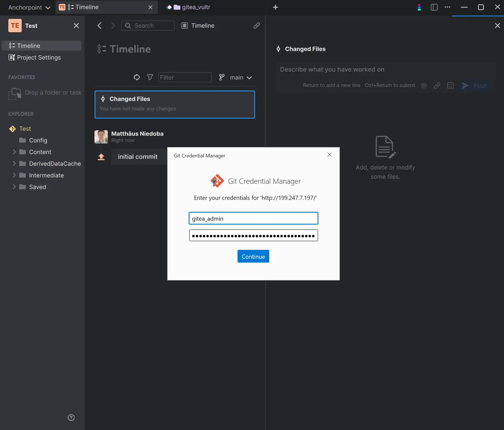Open the timeline filter funnel icon
This screenshot has height=430, width=504.
pos(150,77)
